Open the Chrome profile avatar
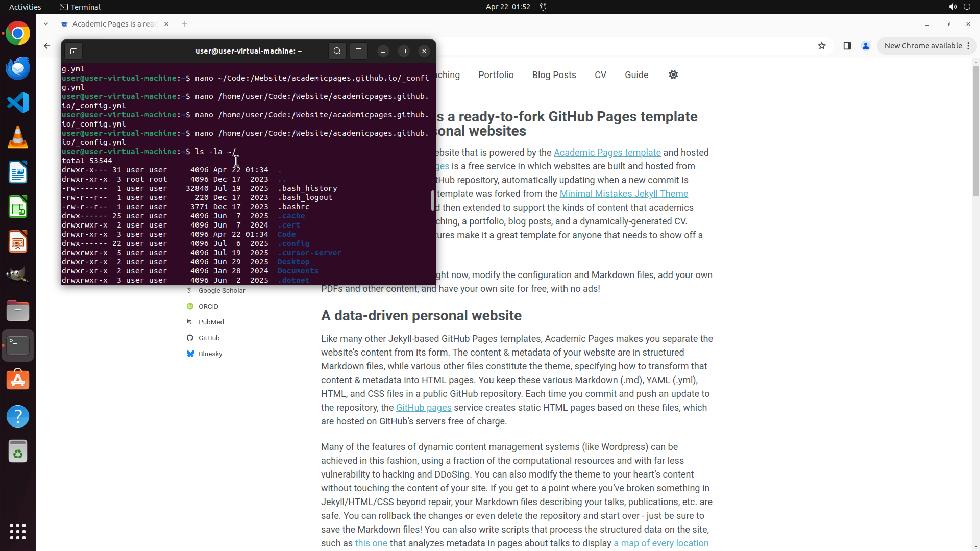The height and width of the screenshot is (551, 980). [x=866, y=46]
